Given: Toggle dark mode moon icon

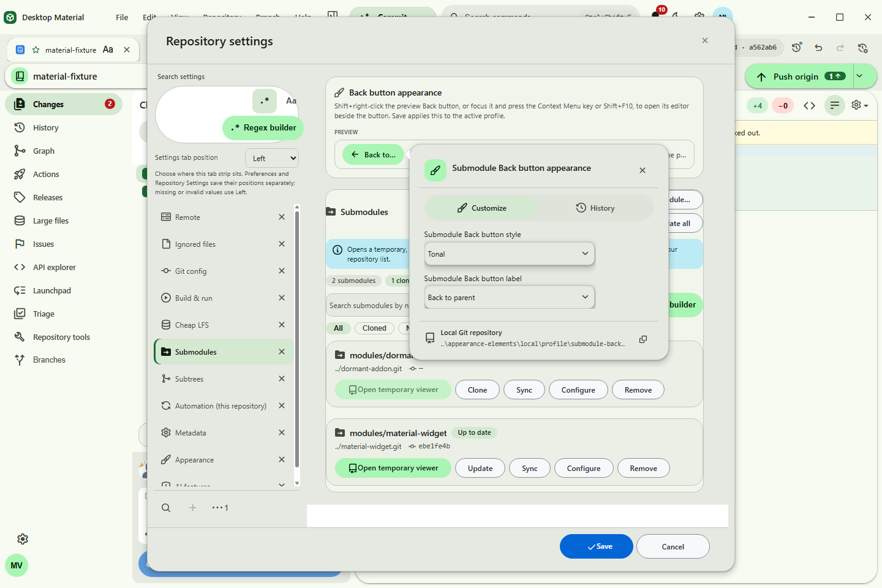Looking at the screenshot, I should pyautogui.click(x=677, y=16).
